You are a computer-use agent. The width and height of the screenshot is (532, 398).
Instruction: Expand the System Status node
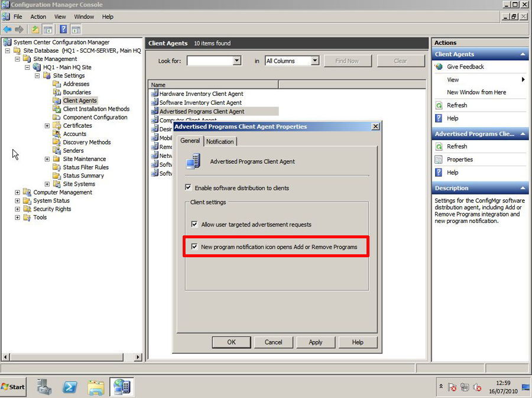point(17,200)
